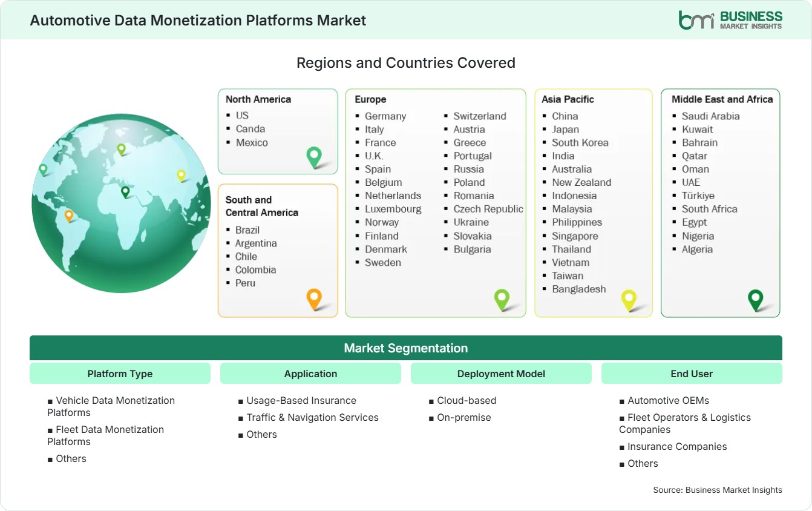Image resolution: width=812 pixels, height=511 pixels.
Task: Click 'U.K.' in the Europe list
Action: click(374, 156)
